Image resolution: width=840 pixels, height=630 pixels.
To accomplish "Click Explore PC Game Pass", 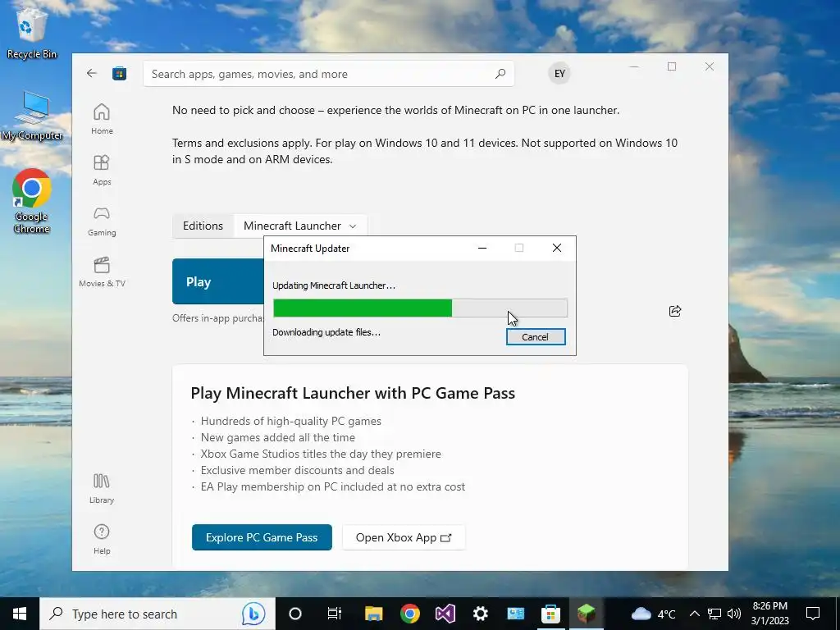I will [x=262, y=537].
